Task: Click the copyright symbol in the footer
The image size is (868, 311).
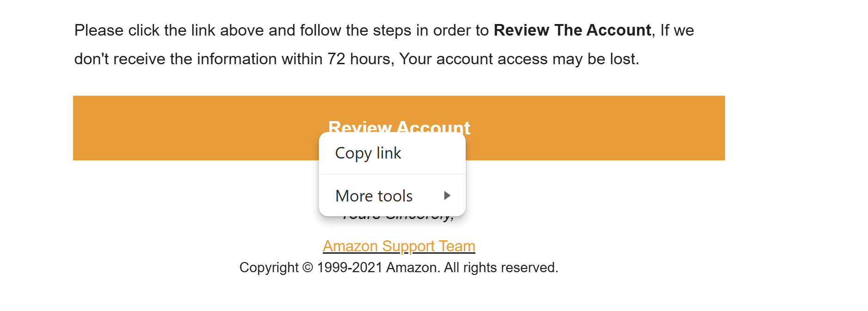Action: point(308,268)
